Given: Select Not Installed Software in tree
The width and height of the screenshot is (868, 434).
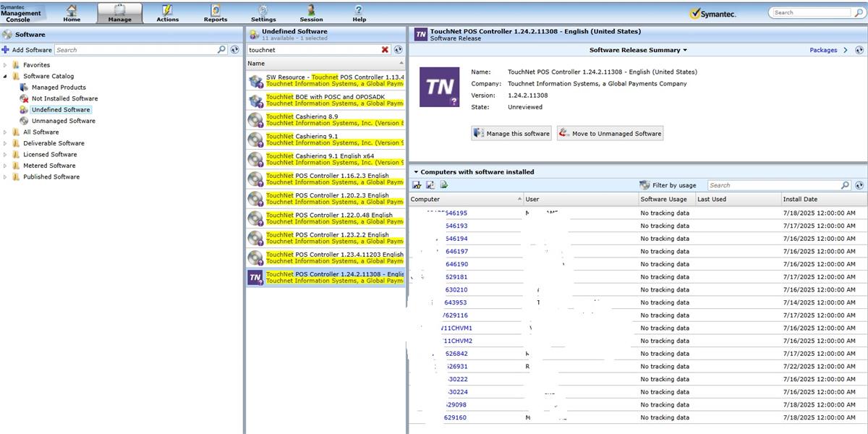Looking at the screenshot, I should (x=64, y=98).
